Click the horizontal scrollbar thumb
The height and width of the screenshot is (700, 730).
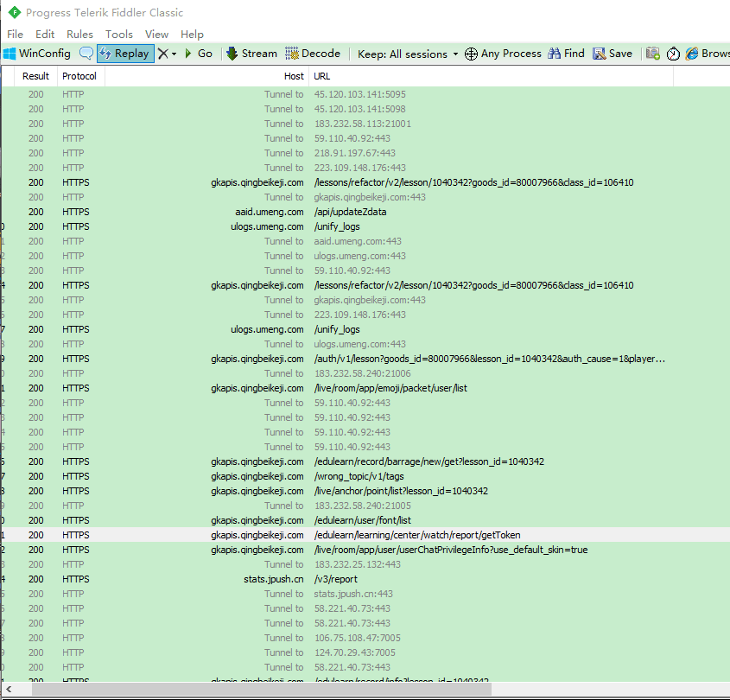click(262, 689)
